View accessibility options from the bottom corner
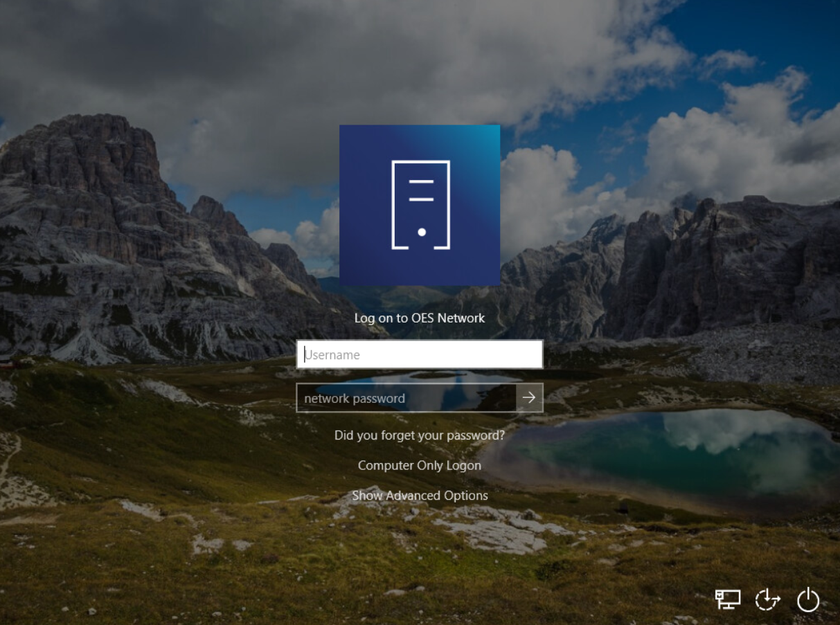The width and height of the screenshot is (840, 625). coord(767,599)
